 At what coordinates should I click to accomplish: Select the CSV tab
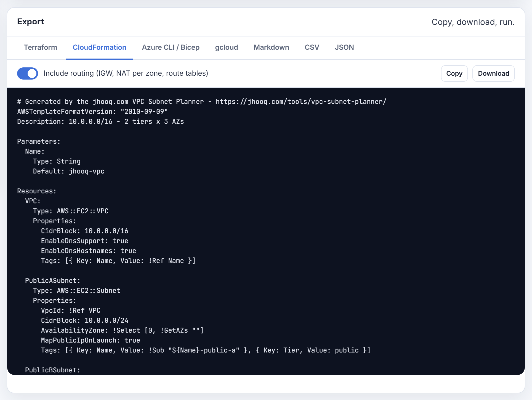click(312, 47)
